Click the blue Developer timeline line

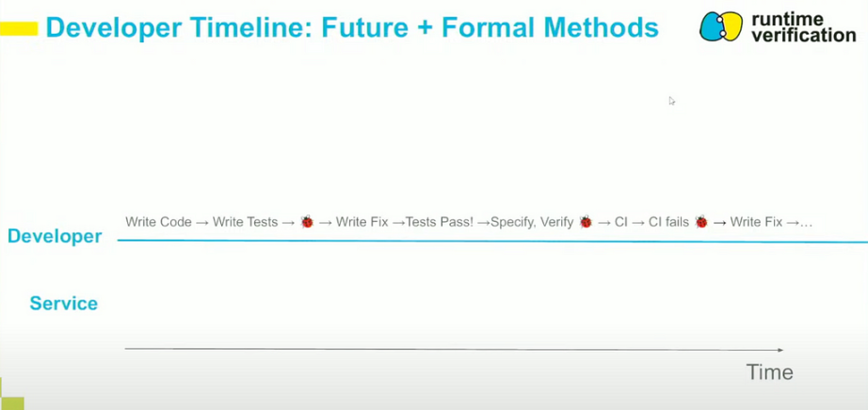click(492, 242)
